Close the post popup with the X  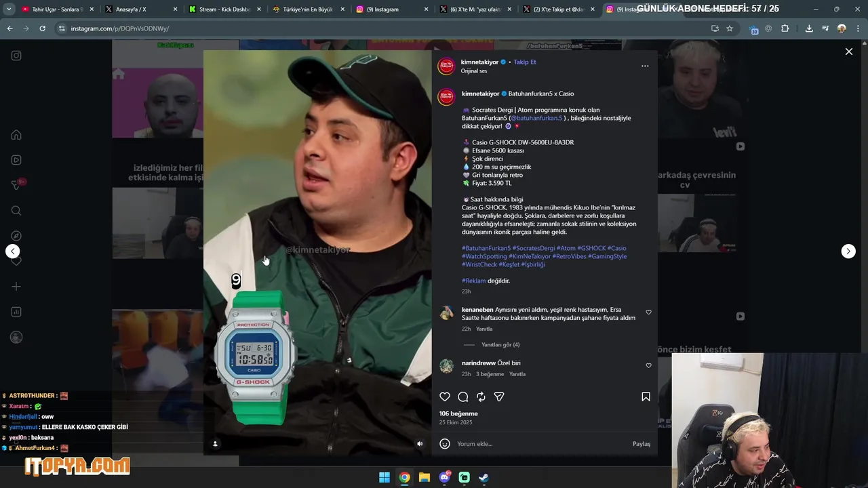tap(848, 52)
